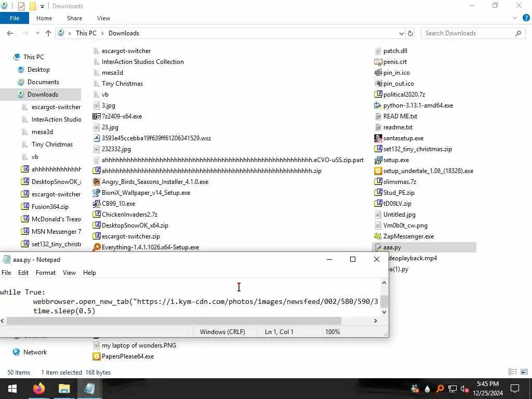Select the 7z2409-x64.exe installer icon
The height and width of the screenshot is (399, 532).
(x=97, y=116)
